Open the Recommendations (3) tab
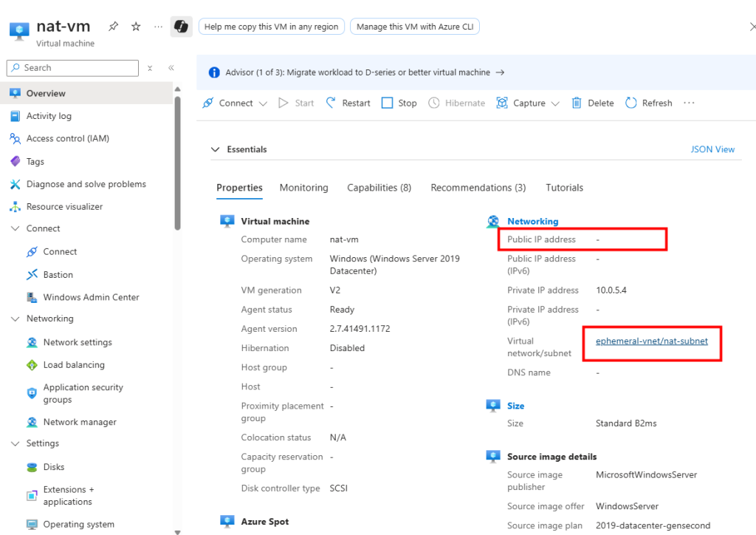Viewport: 756px width, 535px height. click(478, 188)
